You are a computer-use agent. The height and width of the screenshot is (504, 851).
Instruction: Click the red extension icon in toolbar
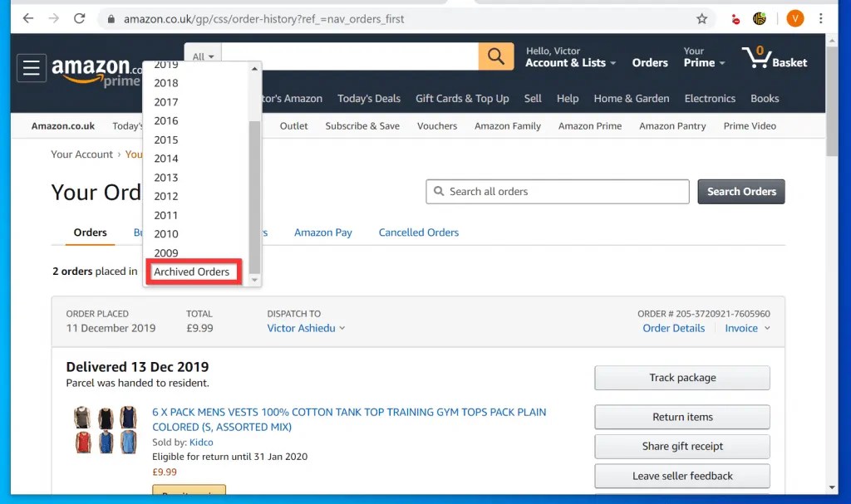pos(735,20)
